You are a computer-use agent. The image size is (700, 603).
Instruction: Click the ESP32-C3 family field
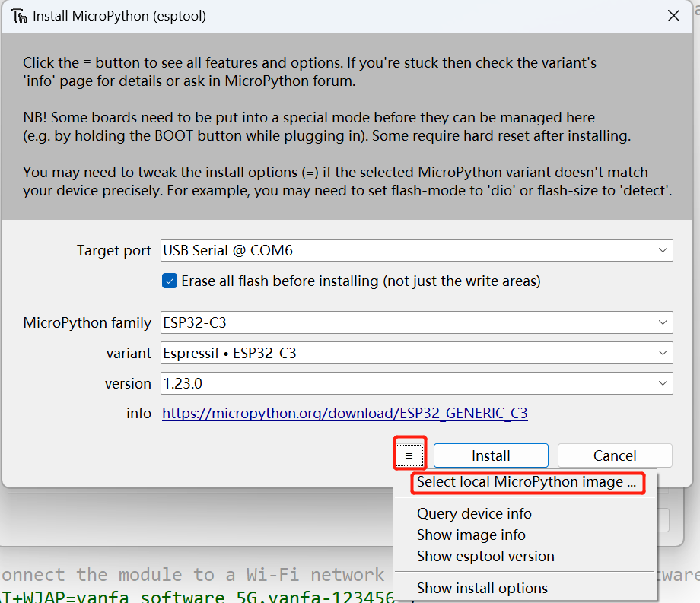click(416, 322)
